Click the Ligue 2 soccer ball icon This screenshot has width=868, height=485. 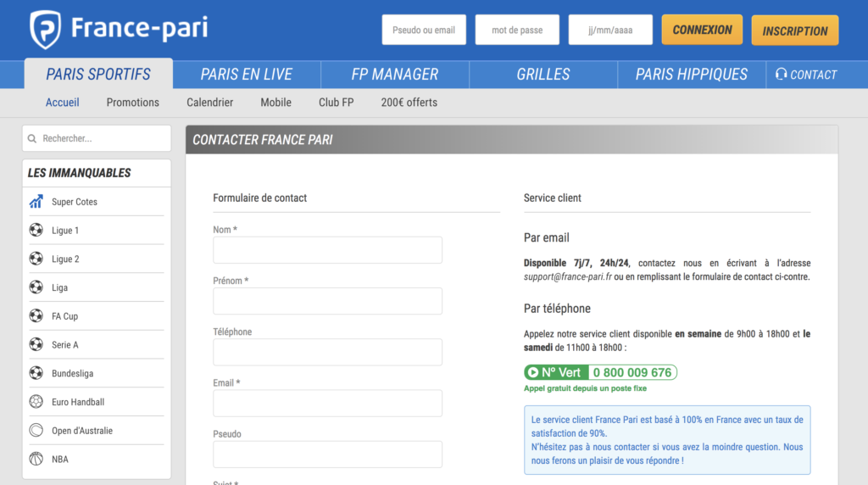(36, 259)
